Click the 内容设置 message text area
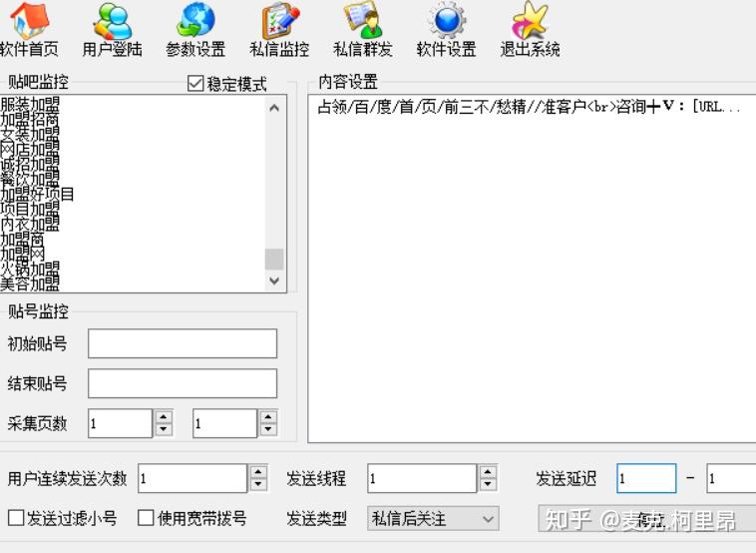The height and width of the screenshot is (553, 756). click(x=529, y=279)
